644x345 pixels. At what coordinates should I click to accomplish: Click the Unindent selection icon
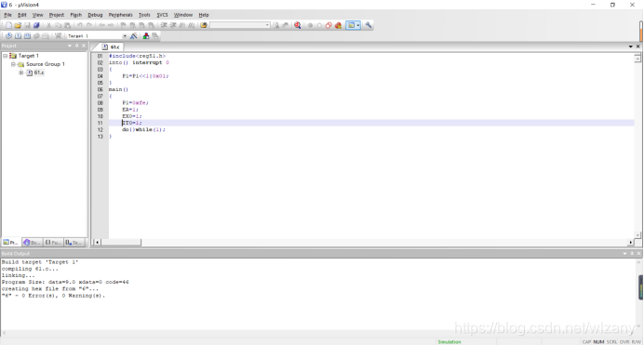tap(173, 25)
